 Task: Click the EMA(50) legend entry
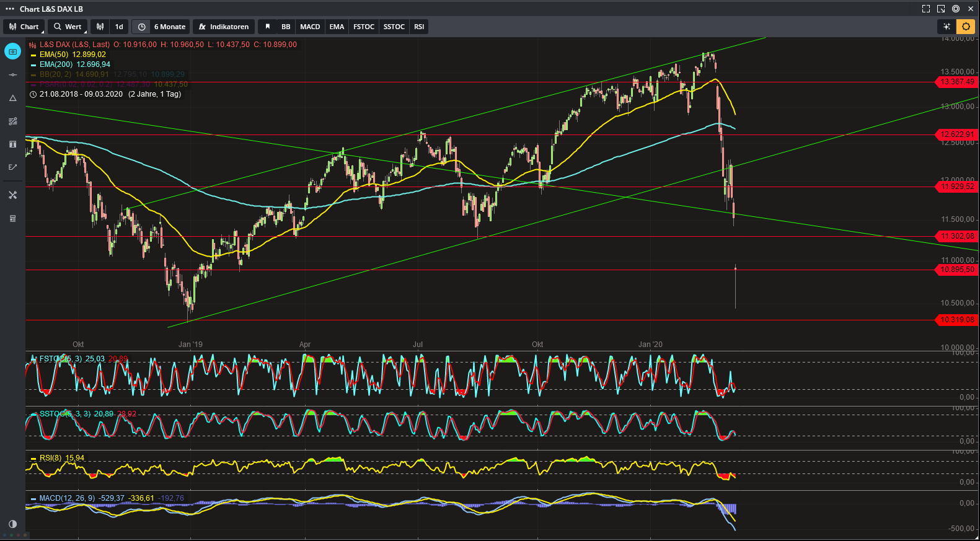(x=73, y=55)
